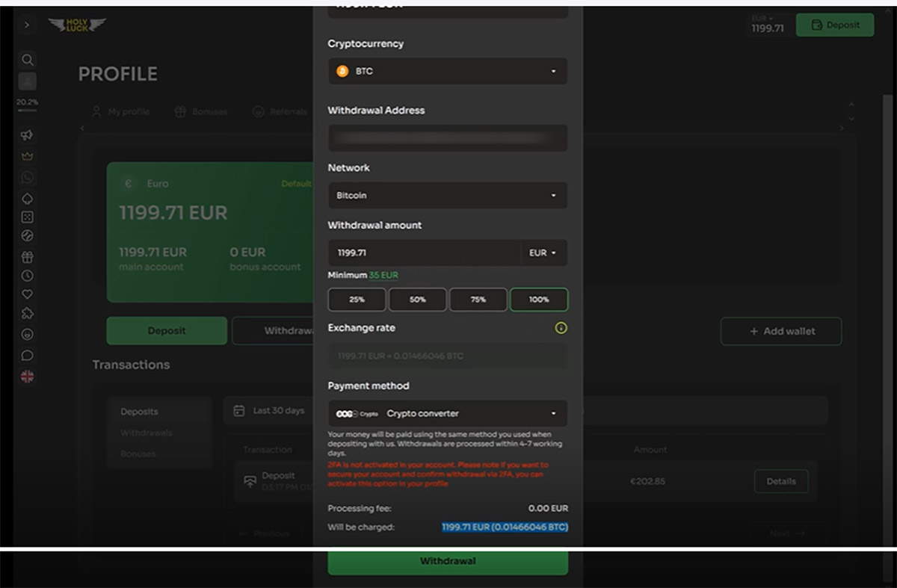Click the Add wallet button

781,331
